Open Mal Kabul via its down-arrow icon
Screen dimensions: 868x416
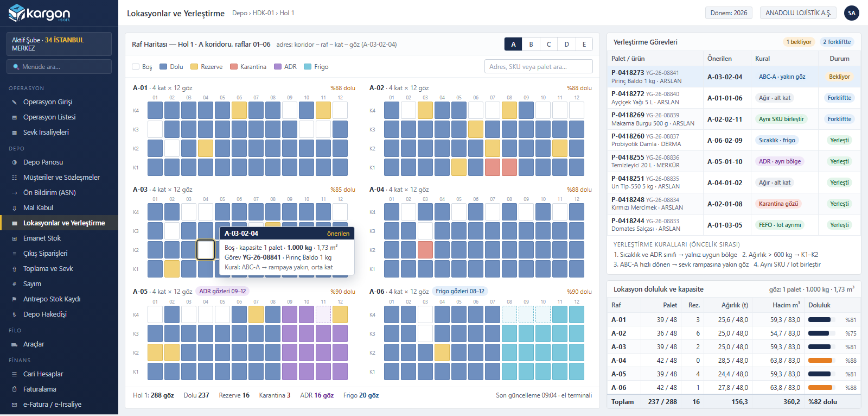click(x=14, y=208)
